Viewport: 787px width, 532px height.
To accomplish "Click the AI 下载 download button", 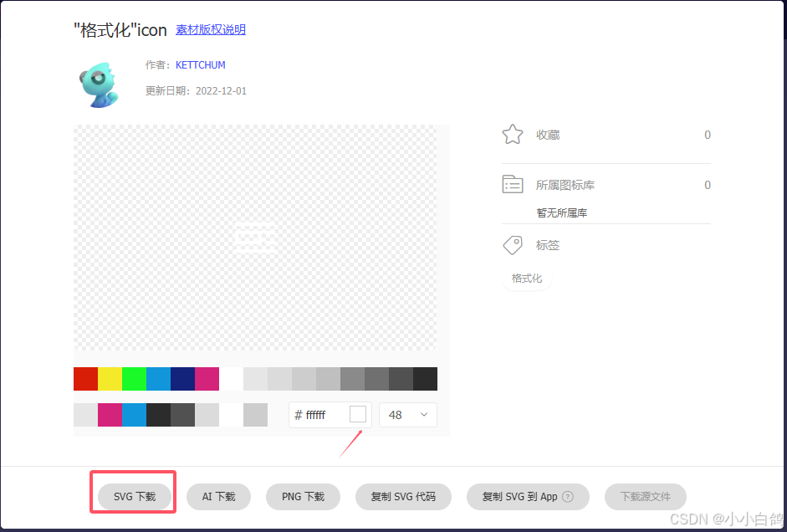I will point(218,496).
